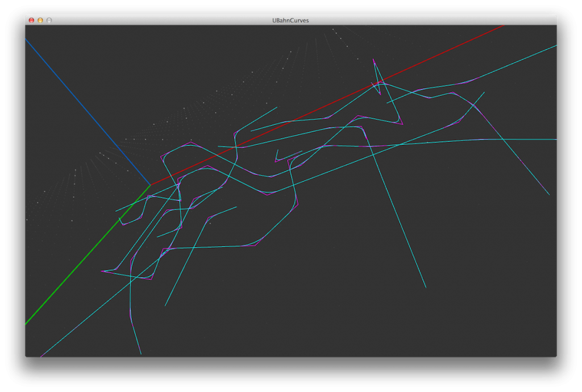The width and height of the screenshot is (582, 392).
Task: Close the UBahnCurves window
Action: 32,20
